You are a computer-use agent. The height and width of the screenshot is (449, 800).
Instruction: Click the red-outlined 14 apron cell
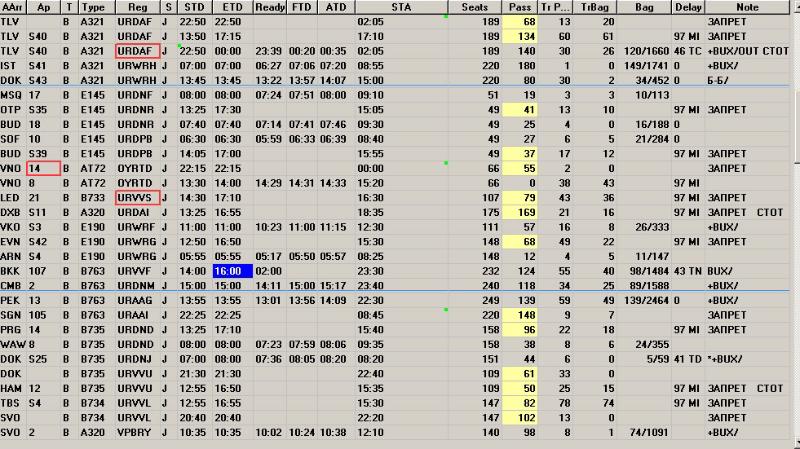(x=43, y=169)
